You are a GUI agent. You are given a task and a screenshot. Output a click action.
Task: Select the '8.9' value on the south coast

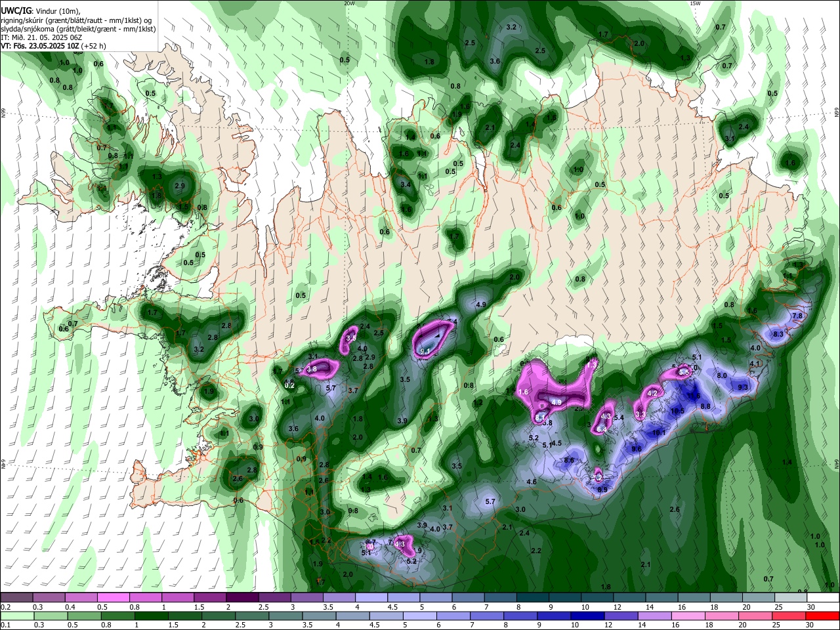(x=602, y=489)
